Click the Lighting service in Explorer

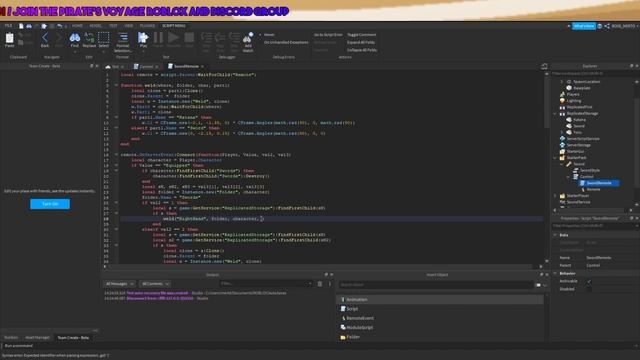point(573,101)
